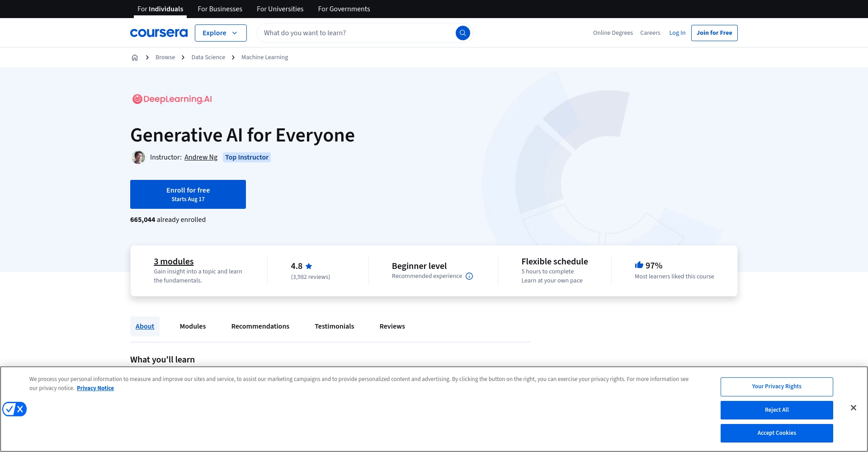Open the About section tab
The height and width of the screenshot is (452, 868).
click(x=145, y=326)
